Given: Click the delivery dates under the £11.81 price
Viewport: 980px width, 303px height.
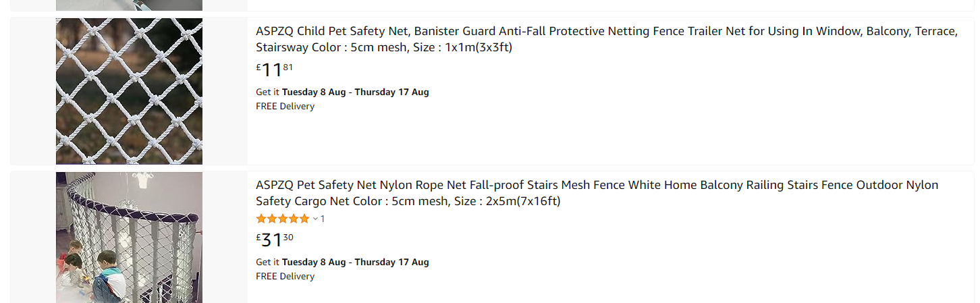Looking at the screenshot, I should tap(355, 92).
